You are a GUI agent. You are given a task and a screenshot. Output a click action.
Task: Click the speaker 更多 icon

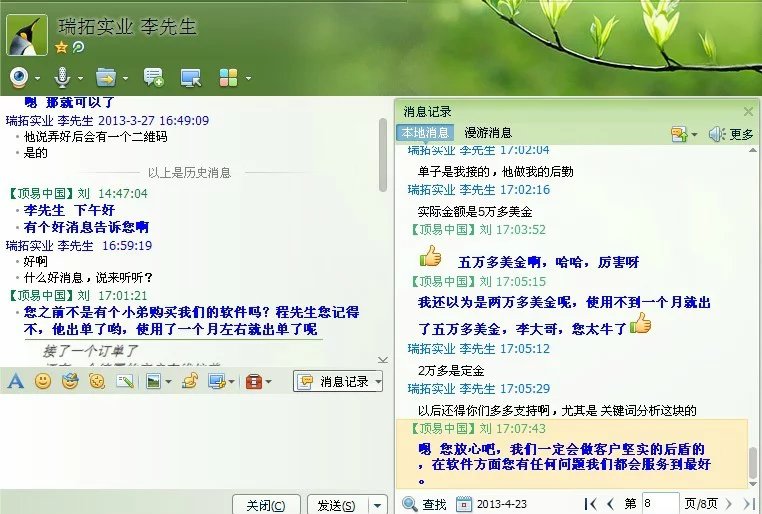730,134
